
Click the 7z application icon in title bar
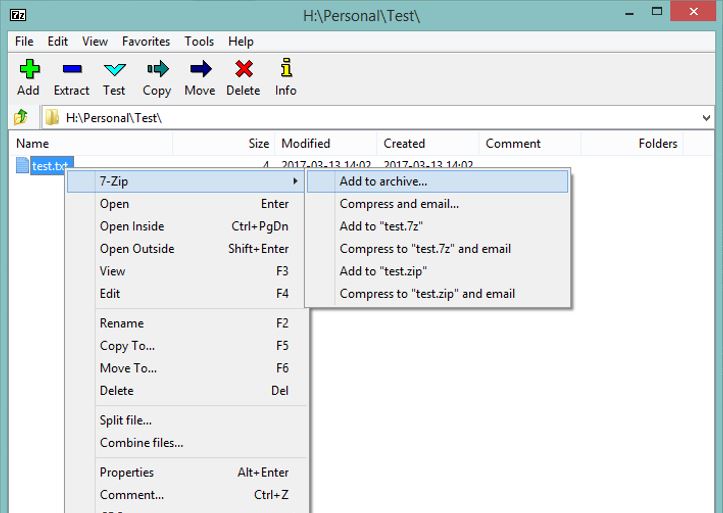point(18,15)
